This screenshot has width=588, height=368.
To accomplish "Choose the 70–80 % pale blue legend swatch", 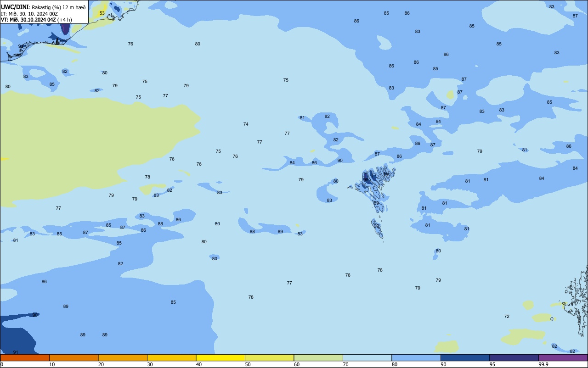I will (x=367, y=357).
